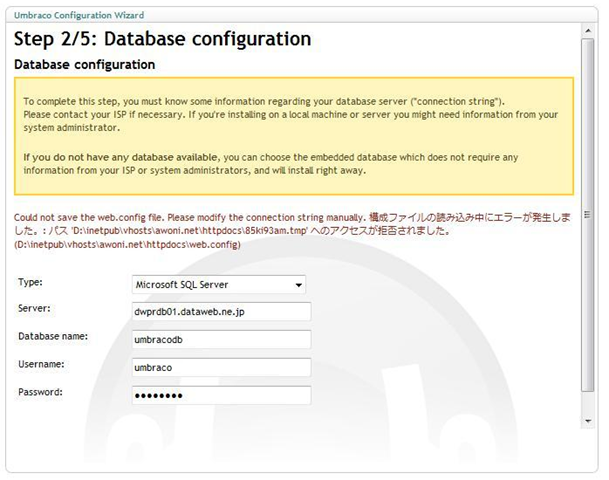609x480 pixels.
Task: Click the dropdown arrow beside Microsoft SQL Server
Action: tap(298, 285)
